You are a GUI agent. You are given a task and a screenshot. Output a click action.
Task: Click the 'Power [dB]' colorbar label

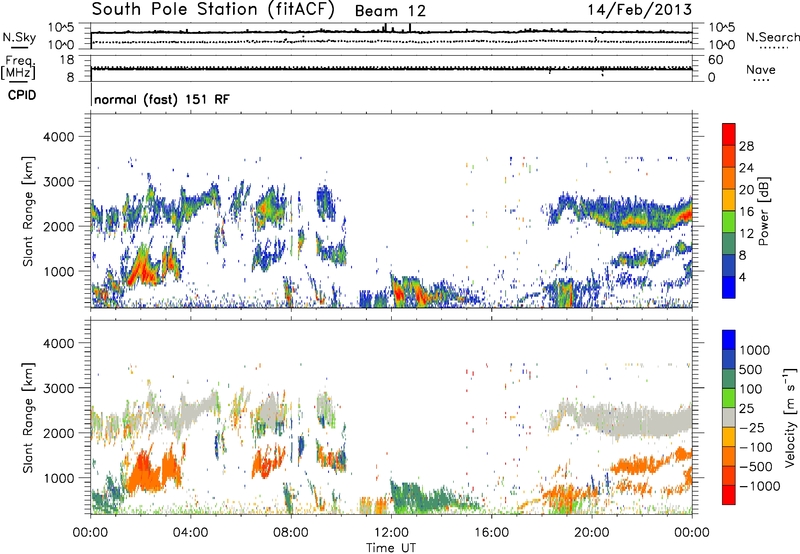764,211
